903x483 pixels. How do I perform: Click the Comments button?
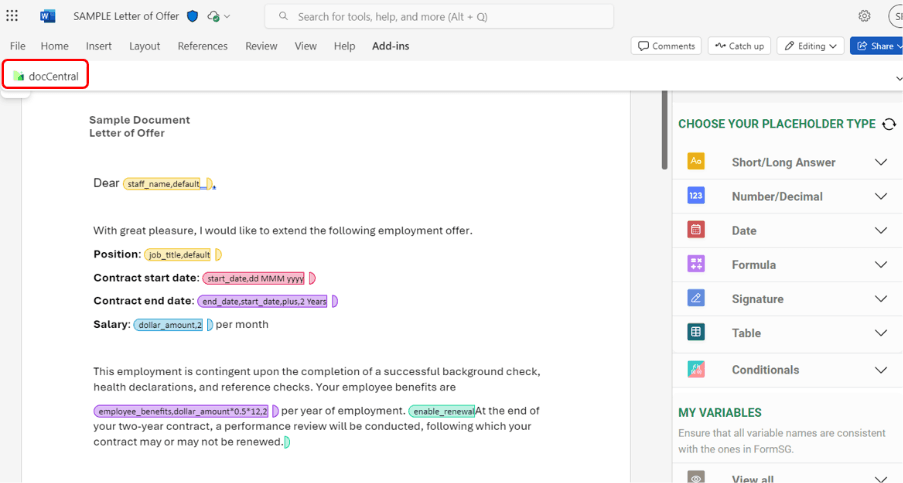[666, 46]
